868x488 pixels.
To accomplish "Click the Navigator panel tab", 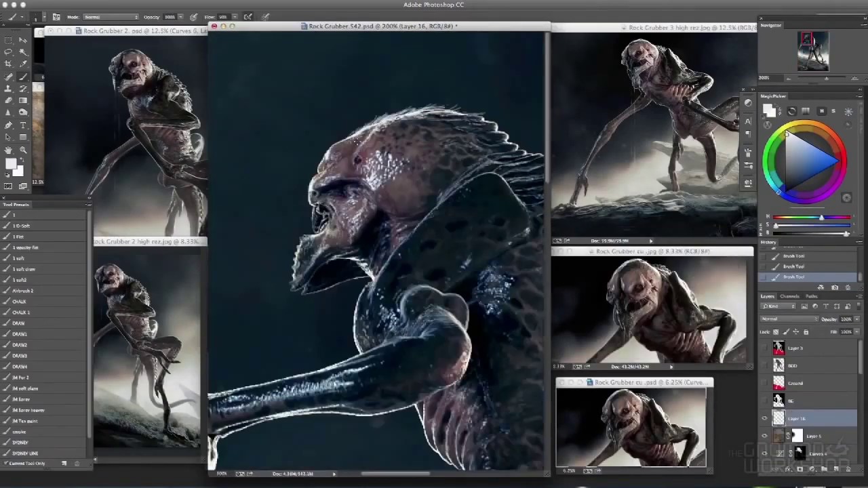I will coord(770,25).
